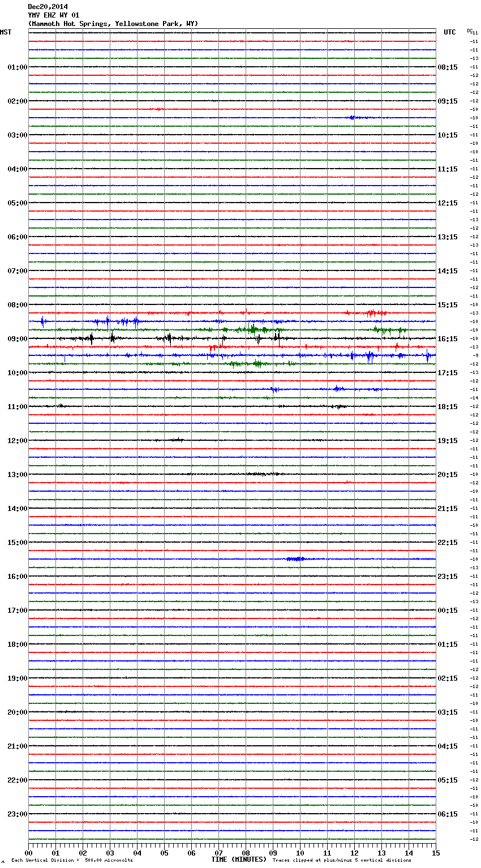Click the Mammoth Hot Springs location title
Image resolution: width=481 pixels, height=868 pixels.
click(113, 24)
